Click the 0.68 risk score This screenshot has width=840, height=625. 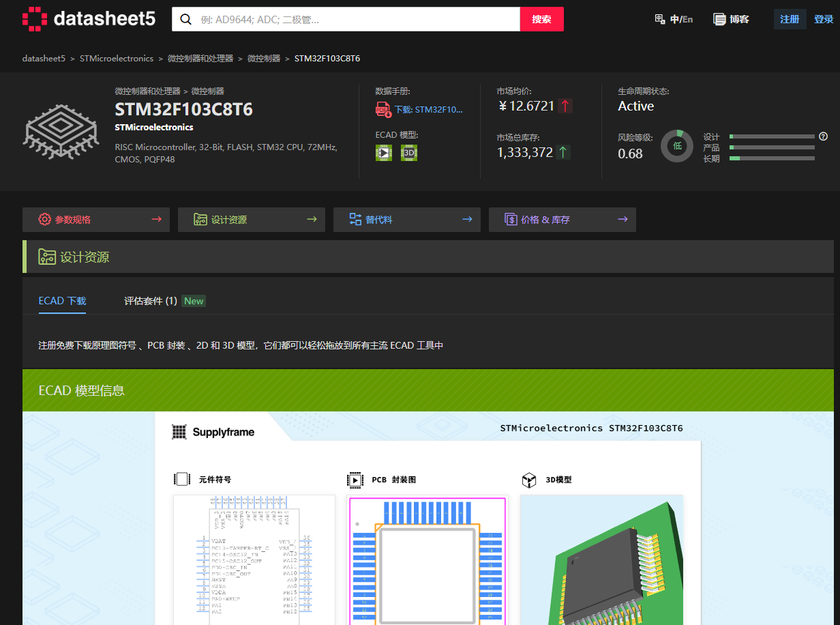pyautogui.click(x=631, y=154)
